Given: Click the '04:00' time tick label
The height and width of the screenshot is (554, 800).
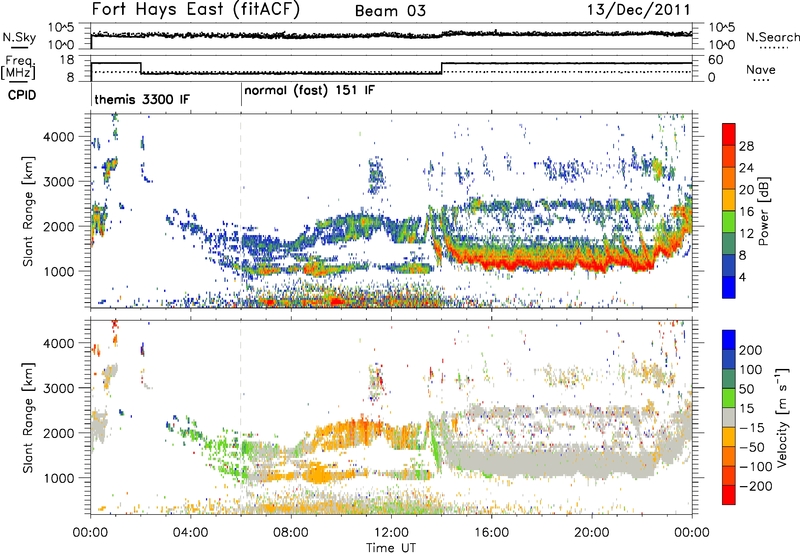Looking at the screenshot, I should 190,533.
